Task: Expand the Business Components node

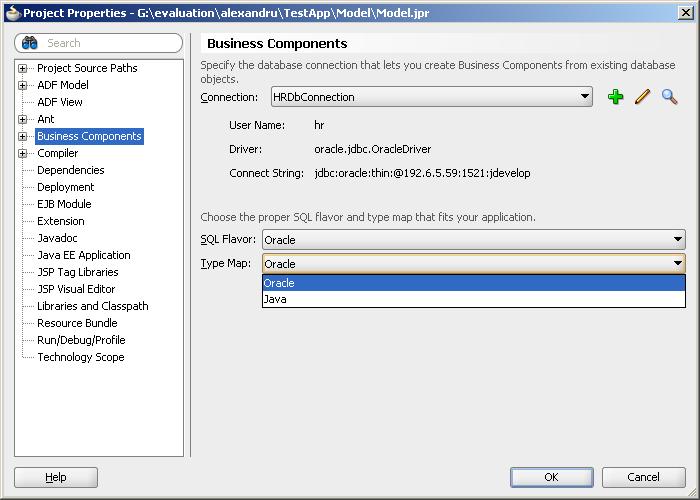Action: [22, 136]
